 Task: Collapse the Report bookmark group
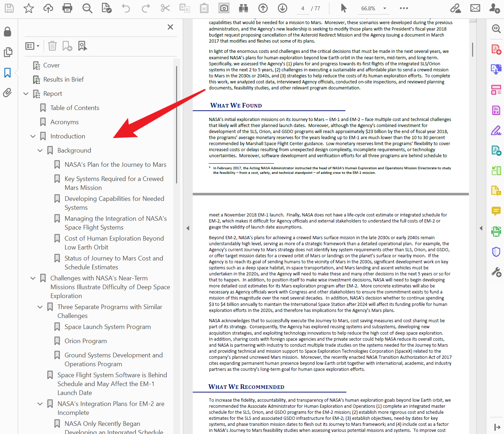click(x=26, y=94)
